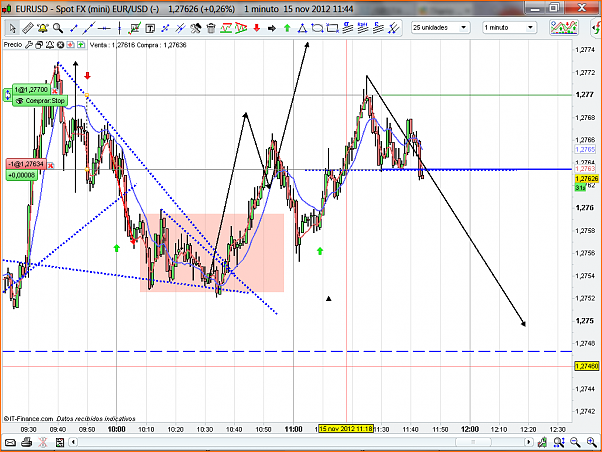Viewport: 602px width, 452px height.
Task: Click the window title EURUSD Spot FX text
Action: coord(87,8)
